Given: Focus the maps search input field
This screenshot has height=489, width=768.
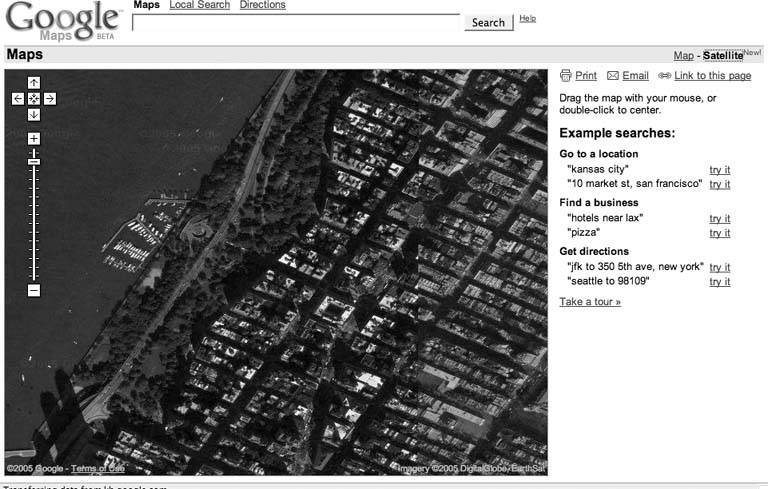Looking at the screenshot, I should 296,23.
